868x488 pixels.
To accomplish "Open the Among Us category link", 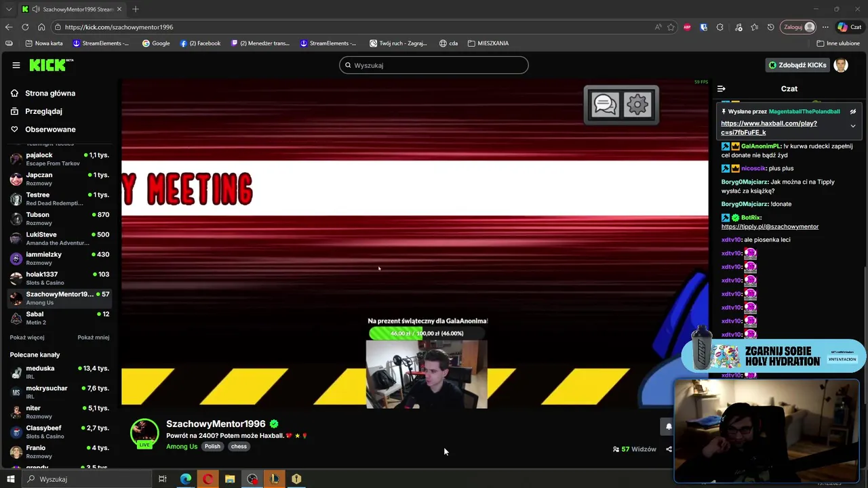I will [x=182, y=447].
